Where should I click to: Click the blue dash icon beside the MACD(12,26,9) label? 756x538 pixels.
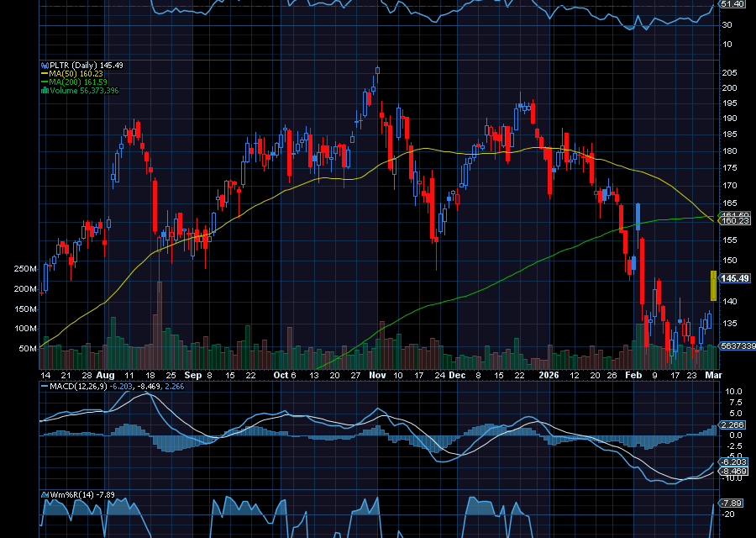pos(45,388)
